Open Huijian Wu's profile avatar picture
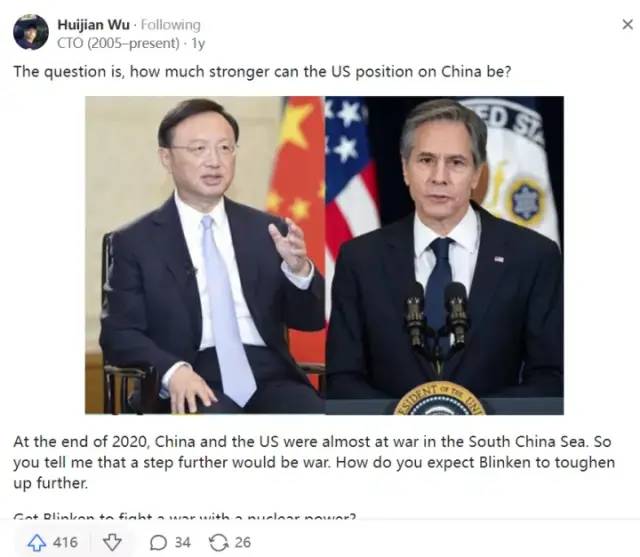The height and width of the screenshot is (557, 640). coord(31,32)
